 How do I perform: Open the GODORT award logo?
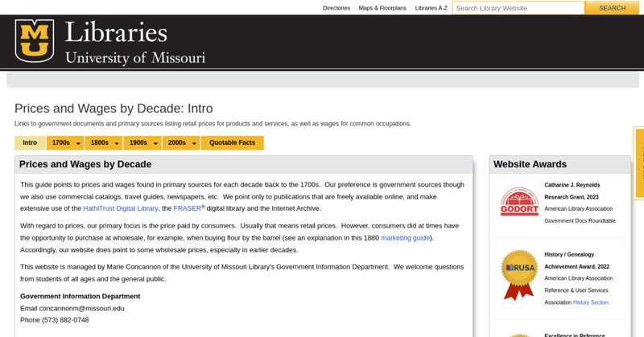tap(519, 201)
